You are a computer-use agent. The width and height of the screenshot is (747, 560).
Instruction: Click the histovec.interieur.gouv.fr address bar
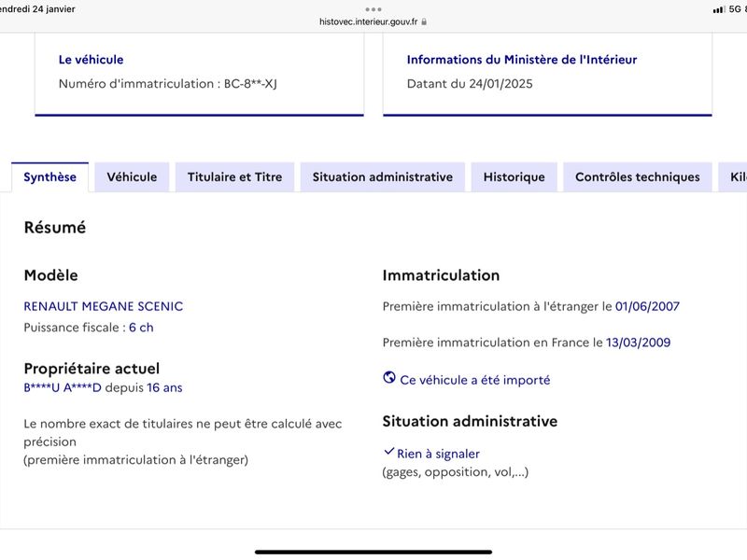click(x=373, y=21)
